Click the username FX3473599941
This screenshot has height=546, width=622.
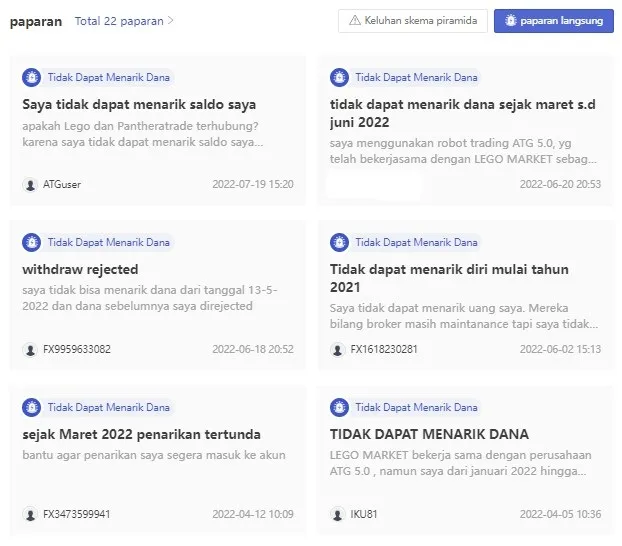77,515
